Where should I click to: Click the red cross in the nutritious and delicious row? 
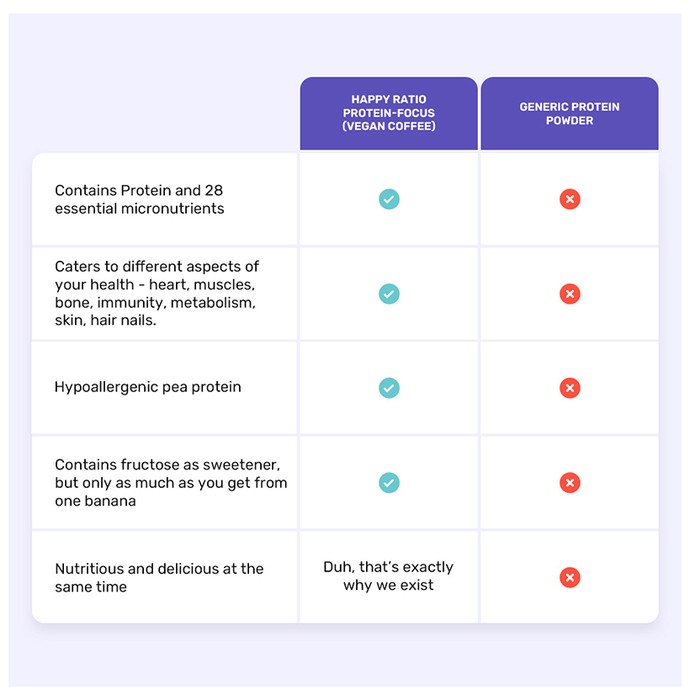point(569,577)
